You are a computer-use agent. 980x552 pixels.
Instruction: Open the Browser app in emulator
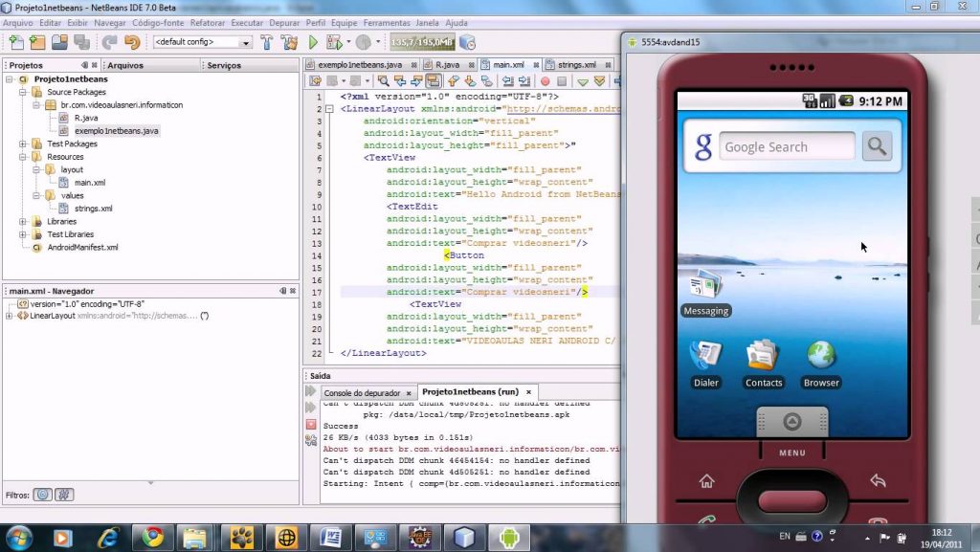821,364
